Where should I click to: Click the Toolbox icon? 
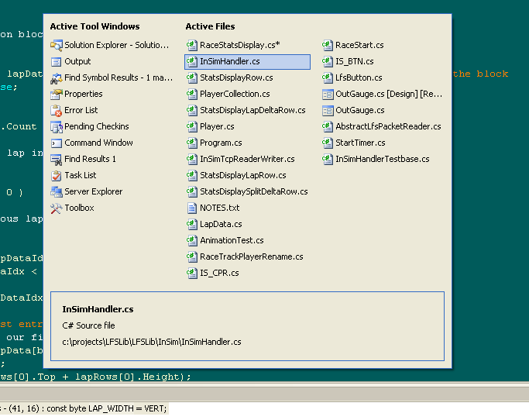point(56,208)
